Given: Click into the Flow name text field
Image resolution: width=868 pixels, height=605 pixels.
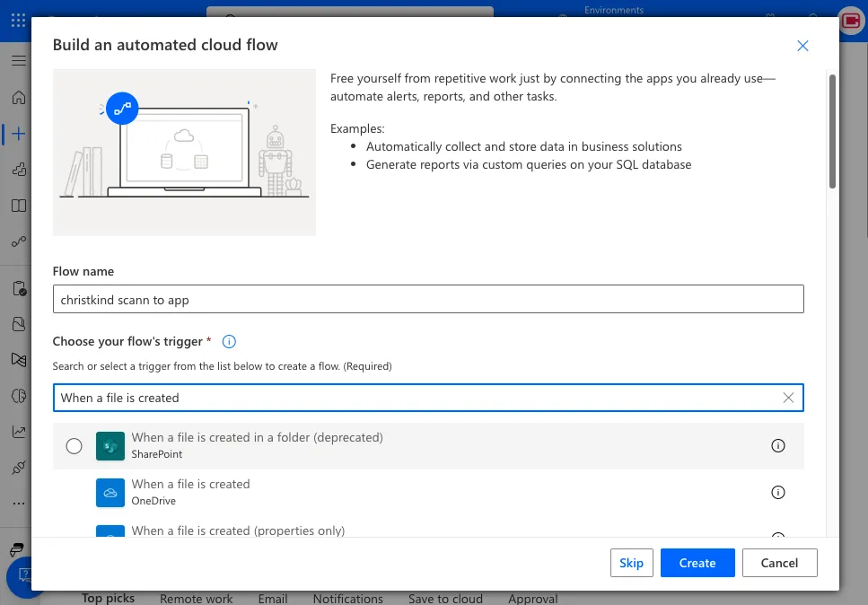Looking at the screenshot, I should point(428,300).
